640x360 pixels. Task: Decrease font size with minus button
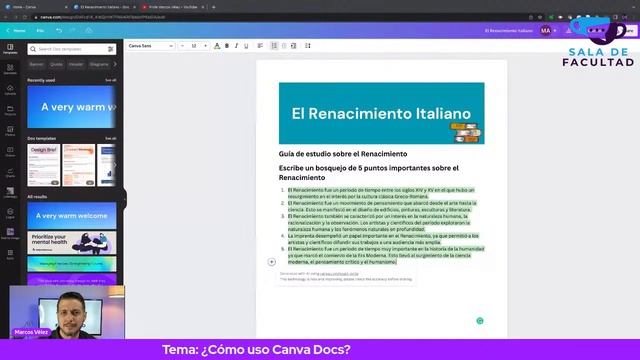point(182,46)
